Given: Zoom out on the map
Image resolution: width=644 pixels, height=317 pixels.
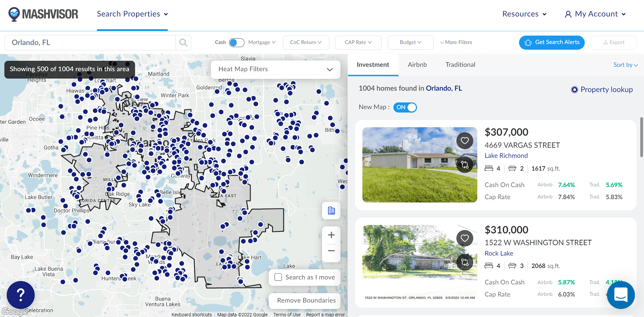Looking at the screenshot, I should [331, 251].
